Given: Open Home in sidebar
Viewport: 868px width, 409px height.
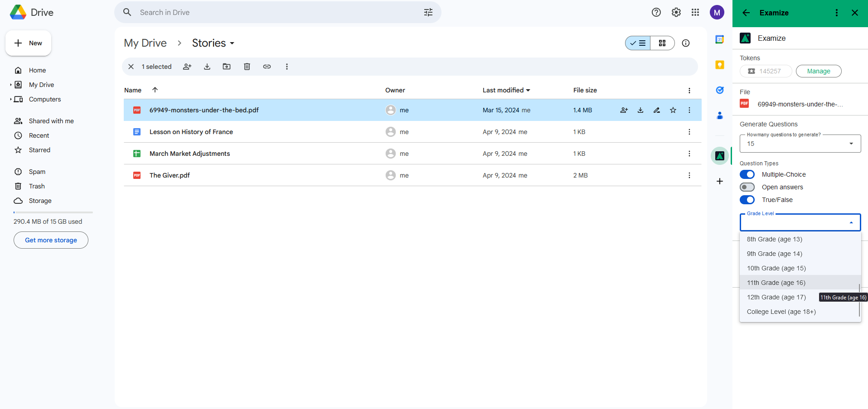Looking at the screenshot, I should (37, 70).
